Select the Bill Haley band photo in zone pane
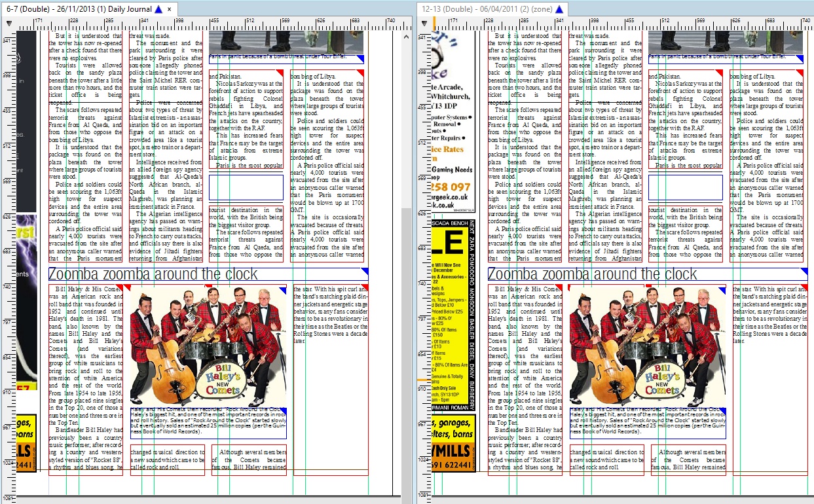The width and height of the screenshot is (814, 504). coord(648,346)
